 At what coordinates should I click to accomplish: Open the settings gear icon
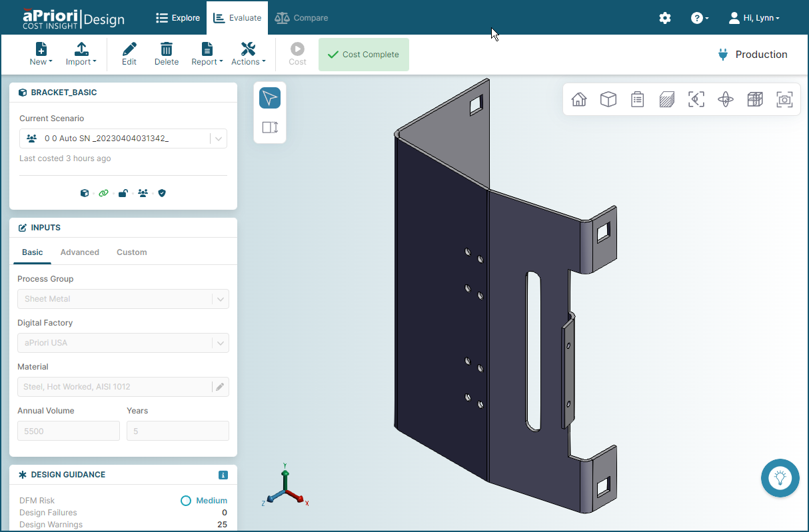(x=665, y=18)
